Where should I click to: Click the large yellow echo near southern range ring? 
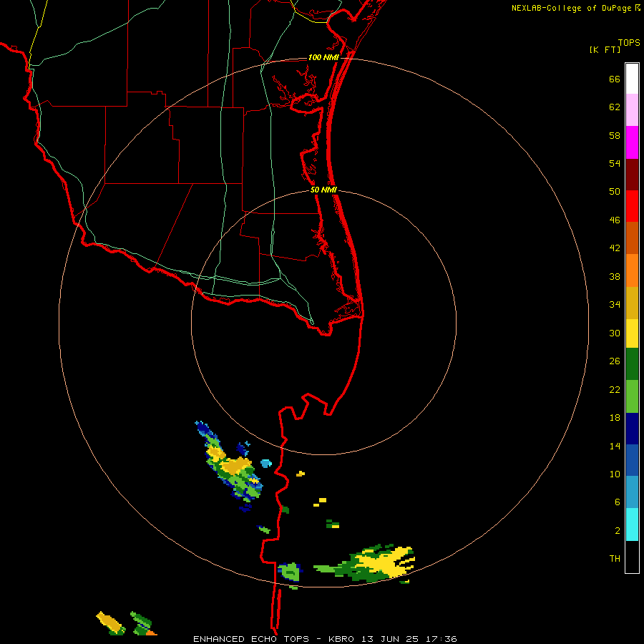coord(386,562)
